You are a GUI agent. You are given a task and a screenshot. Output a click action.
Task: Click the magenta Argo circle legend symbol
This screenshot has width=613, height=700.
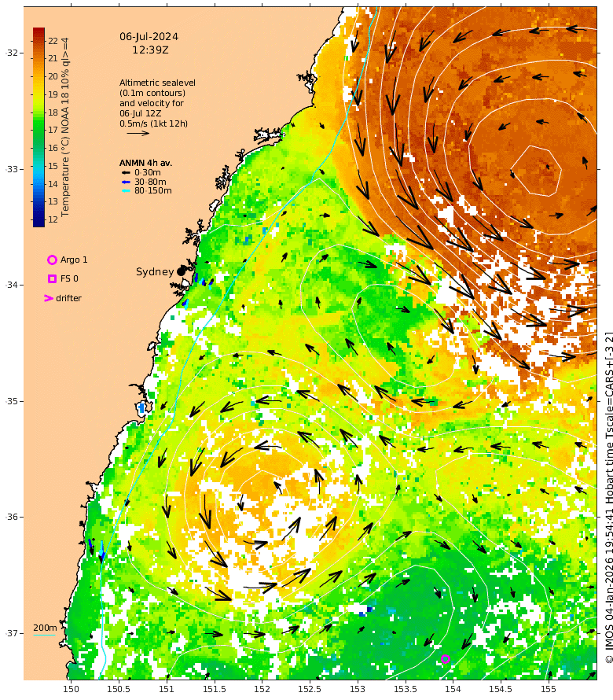coord(52,260)
